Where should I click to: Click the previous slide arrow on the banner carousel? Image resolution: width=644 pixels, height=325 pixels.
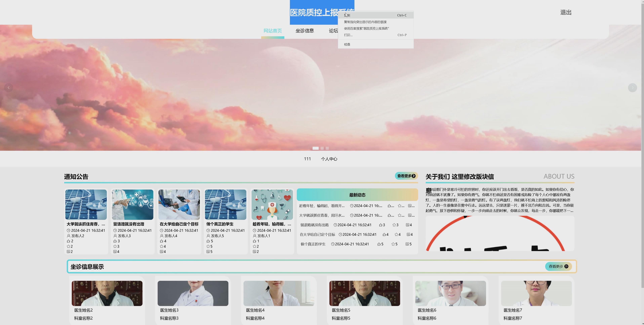9,88
